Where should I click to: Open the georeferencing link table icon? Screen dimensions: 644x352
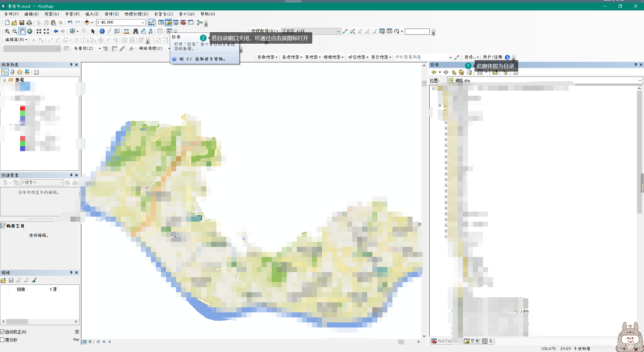pos(389,31)
